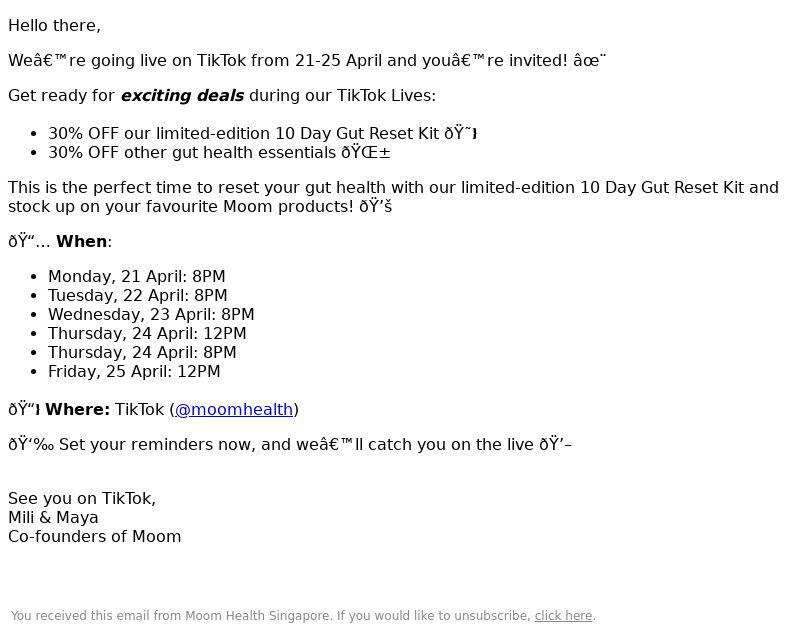Click the 'Co-founders of Moom' line

click(x=94, y=537)
